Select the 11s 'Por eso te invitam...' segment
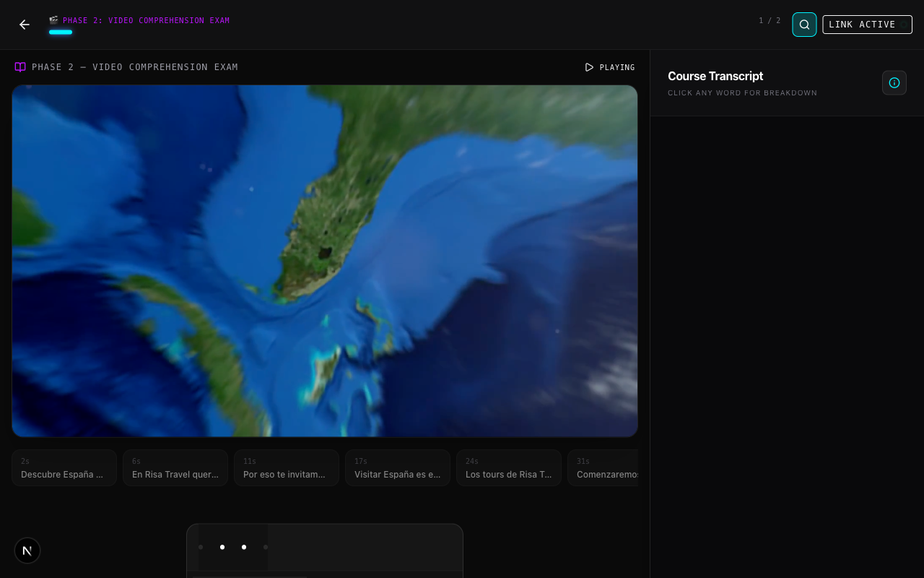 click(287, 468)
